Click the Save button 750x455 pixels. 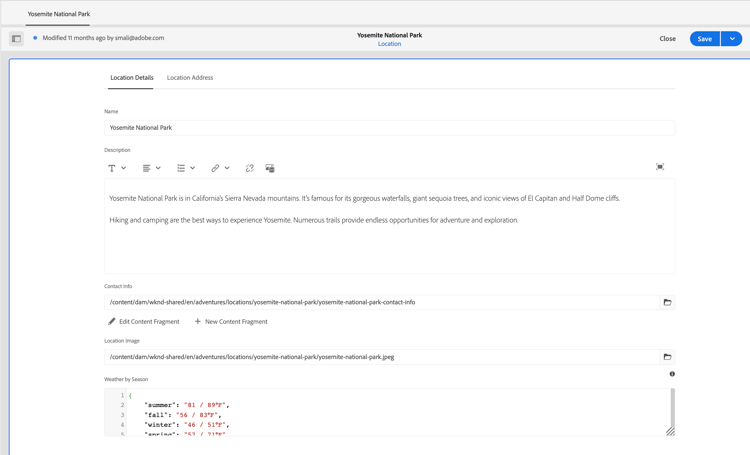(705, 39)
